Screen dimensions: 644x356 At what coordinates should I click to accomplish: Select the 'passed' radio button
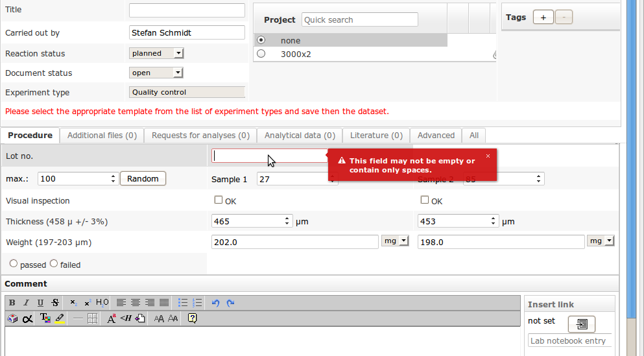tap(14, 264)
